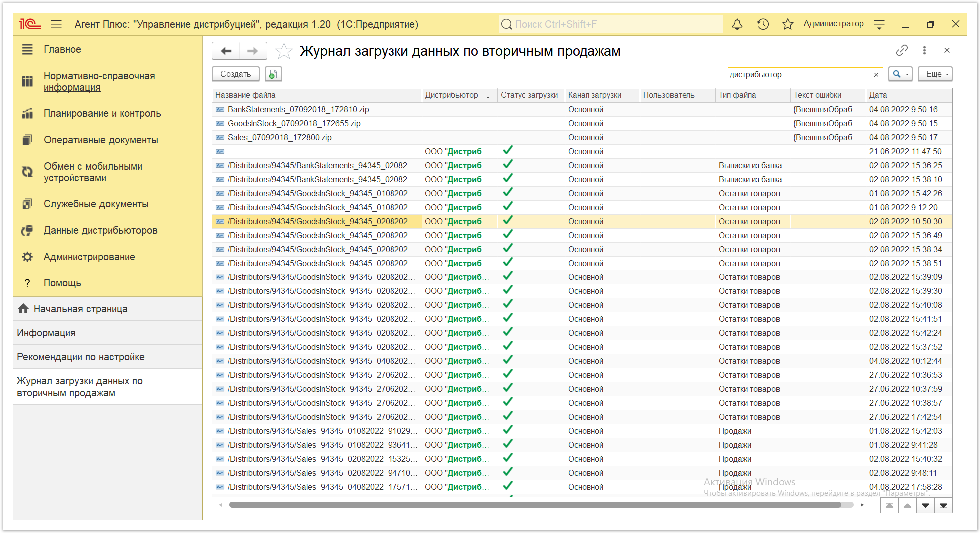Sort by Название файла column header
Viewport: 980px width, 533px height.
(317, 95)
